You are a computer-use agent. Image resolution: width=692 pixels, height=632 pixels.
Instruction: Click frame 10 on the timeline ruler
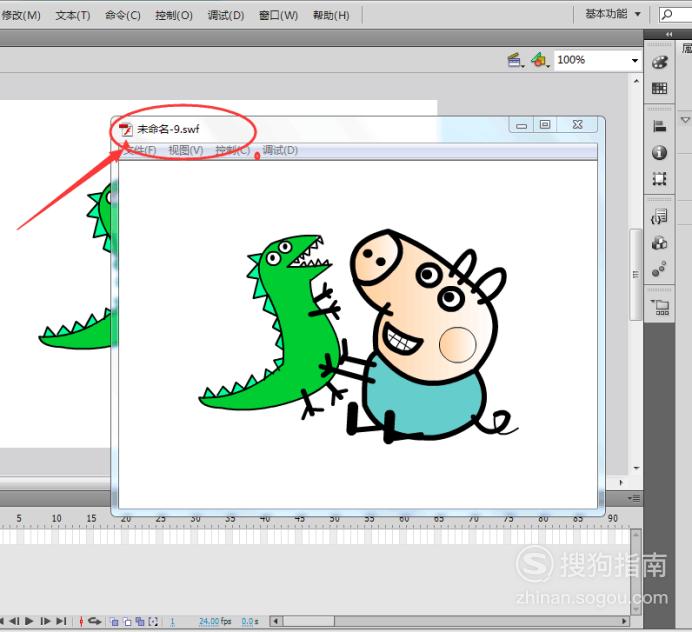[x=56, y=518]
